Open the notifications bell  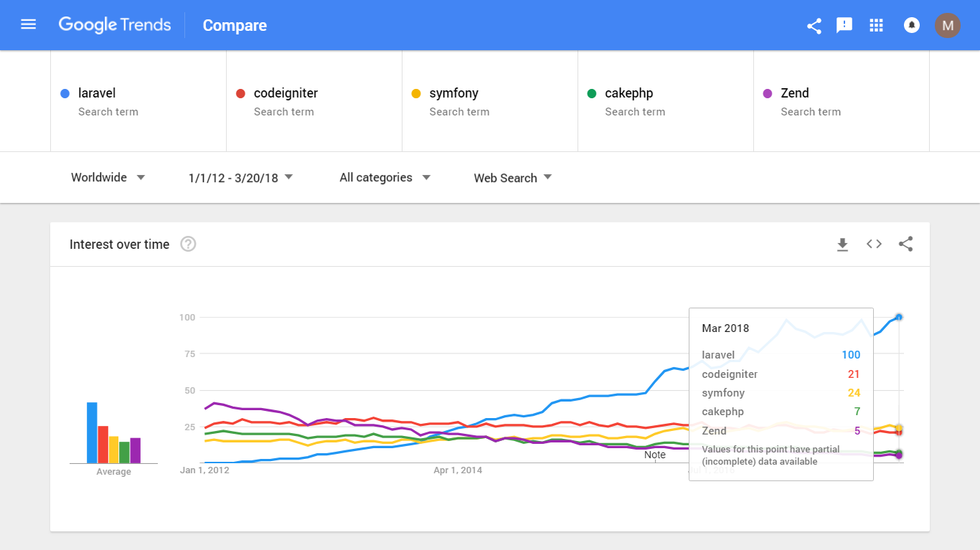(912, 26)
